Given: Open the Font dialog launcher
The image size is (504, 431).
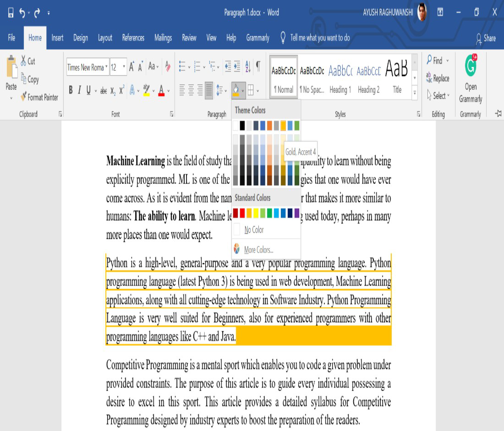Looking at the screenshot, I should coord(172,114).
